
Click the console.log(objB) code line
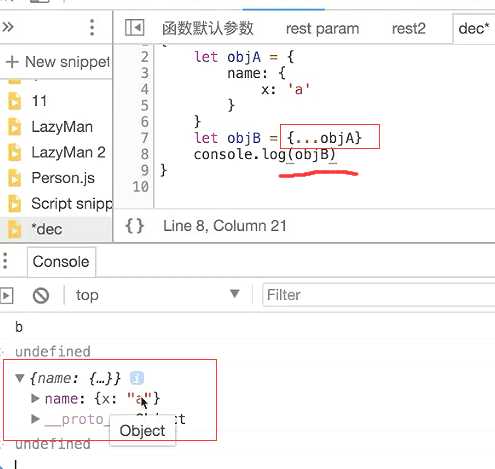pyautogui.click(x=264, y=155)
